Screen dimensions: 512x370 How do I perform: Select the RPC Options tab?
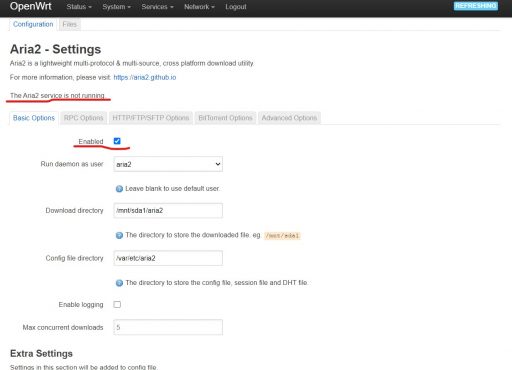tap(83, 118)
